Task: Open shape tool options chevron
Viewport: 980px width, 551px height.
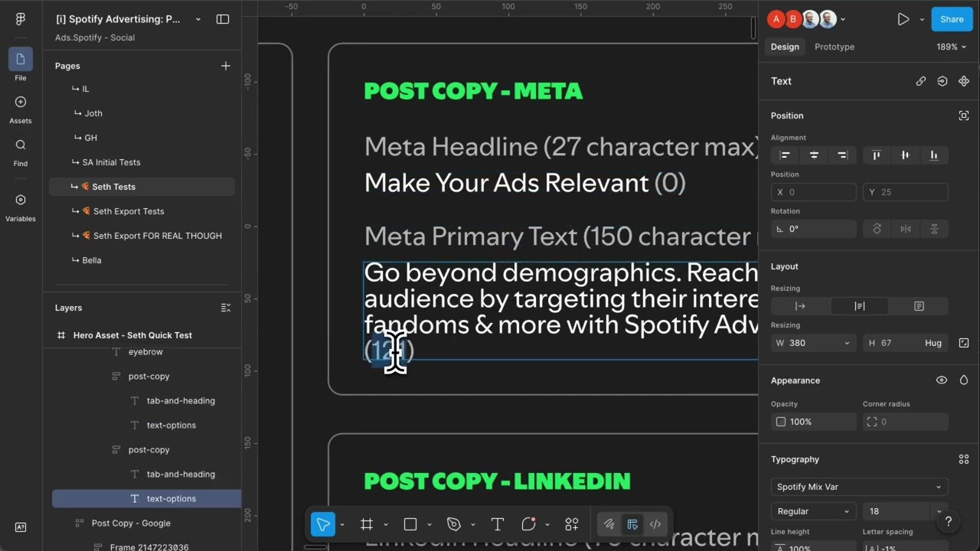Action: (430, 524)
